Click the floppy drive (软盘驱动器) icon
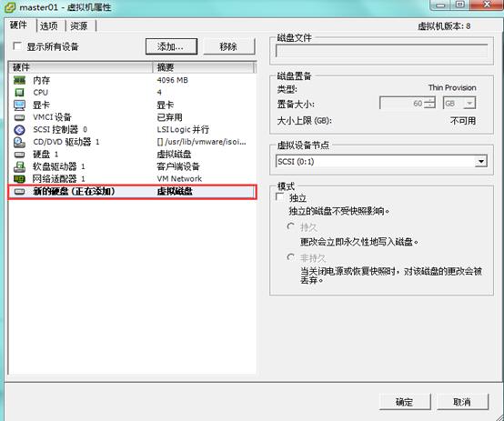 (x=19, y=166)
